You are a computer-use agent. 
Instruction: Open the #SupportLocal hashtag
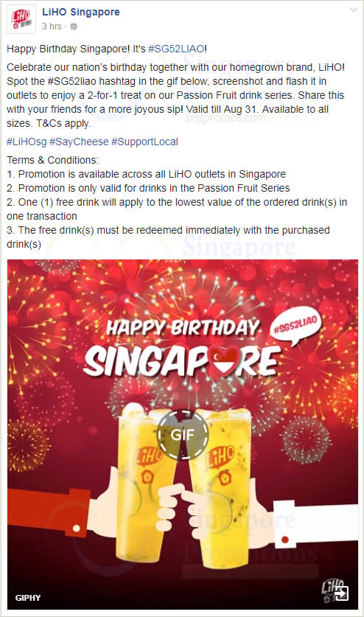(144, 142)
